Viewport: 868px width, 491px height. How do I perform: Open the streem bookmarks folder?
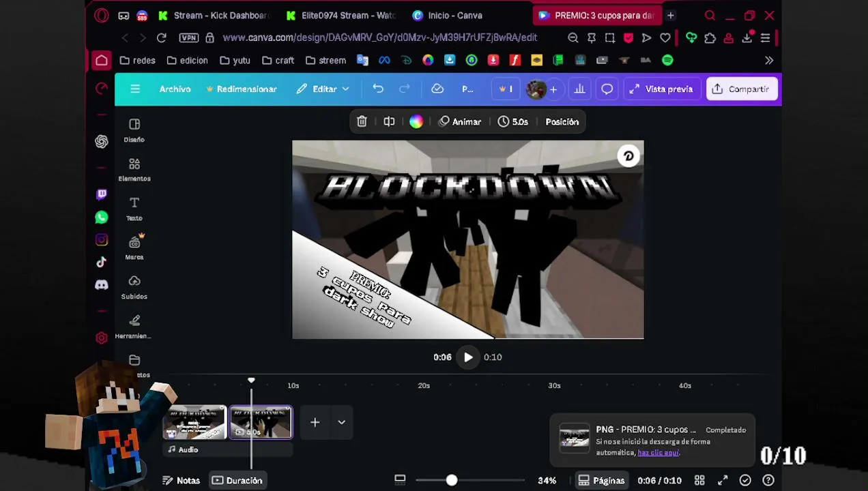point(325,61)
